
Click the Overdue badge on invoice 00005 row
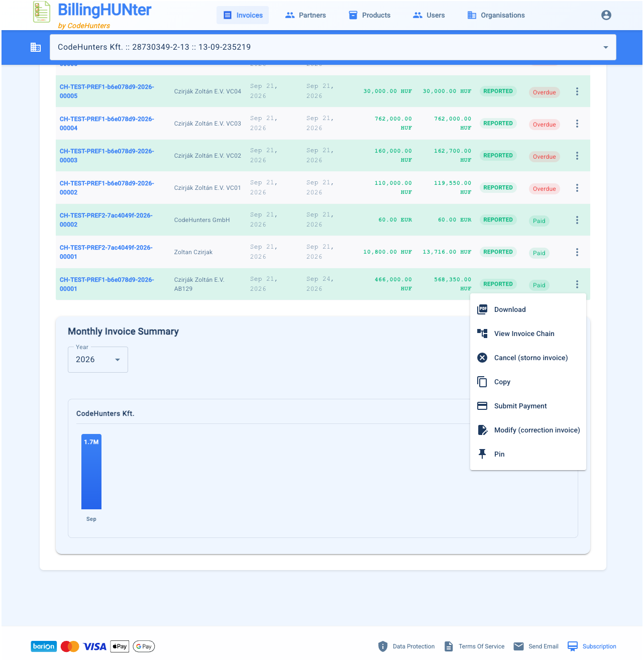pyautogui.click(x=545, y=92)
